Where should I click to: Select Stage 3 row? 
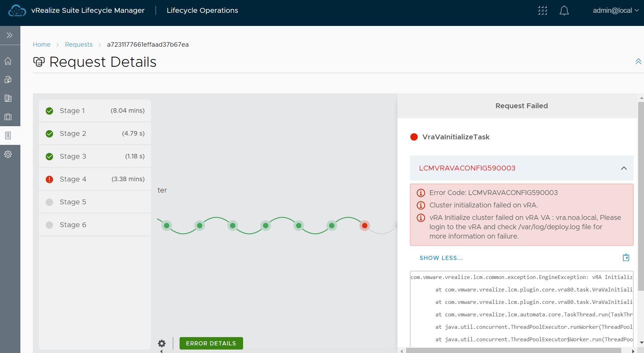95,156
